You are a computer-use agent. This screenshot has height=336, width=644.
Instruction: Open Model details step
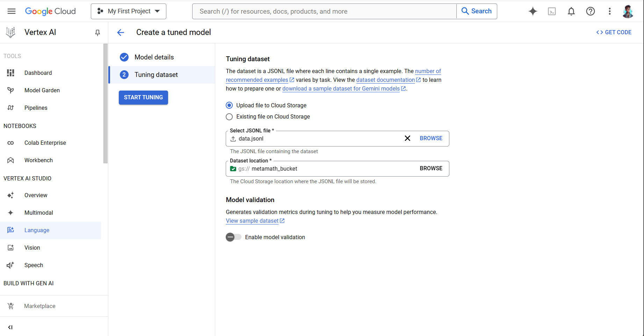[x=154, y=57]
